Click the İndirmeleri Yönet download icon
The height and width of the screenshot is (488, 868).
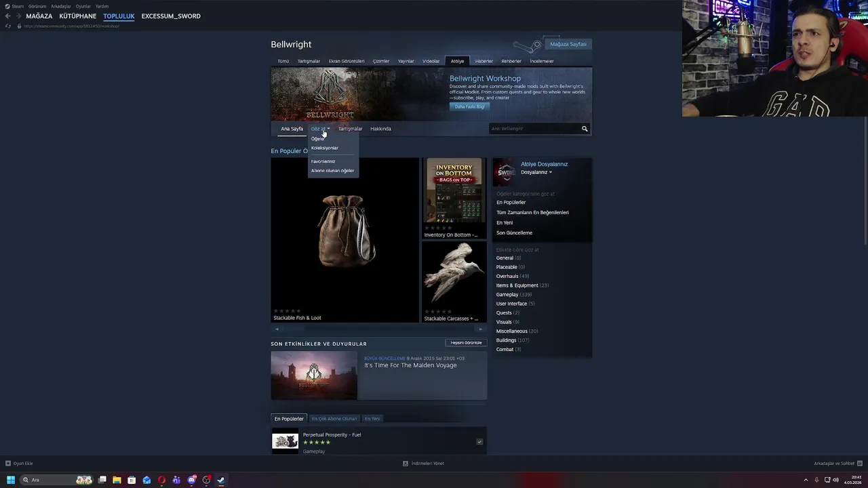(406, 464)
